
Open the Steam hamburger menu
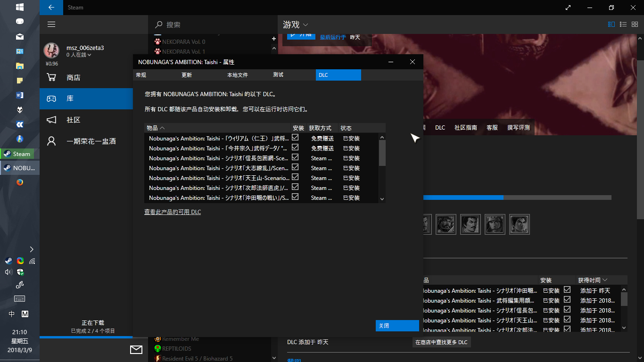pyautogui.click(x=51, y=25)
